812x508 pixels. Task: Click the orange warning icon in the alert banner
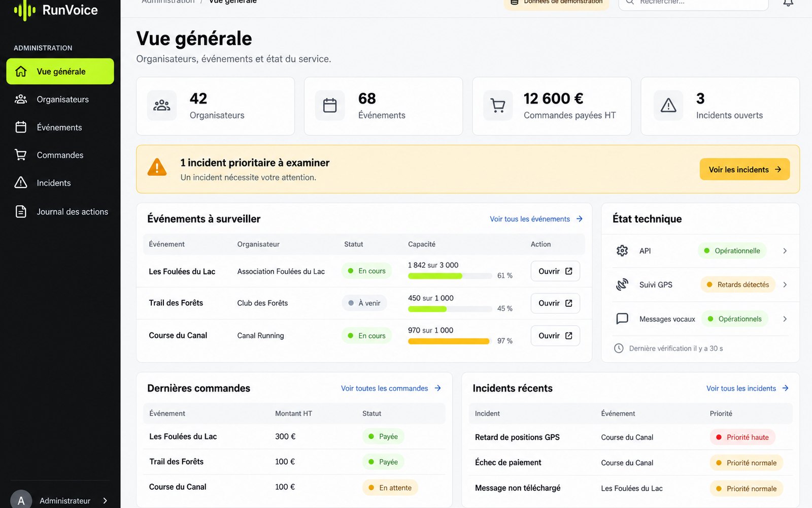pos(157,167)
